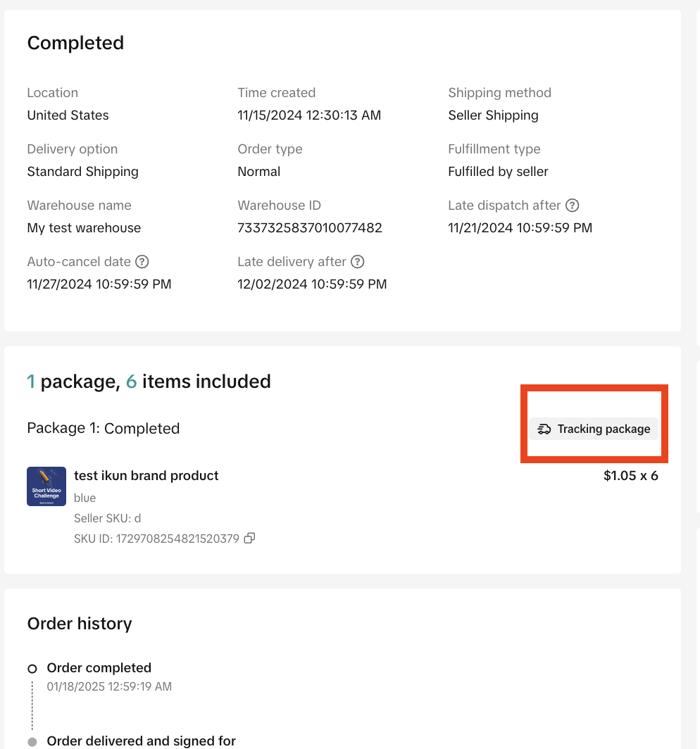Screen dimensions: 700x749
Task: Click the Package 1: Completed label
Action: click(103, 429)
